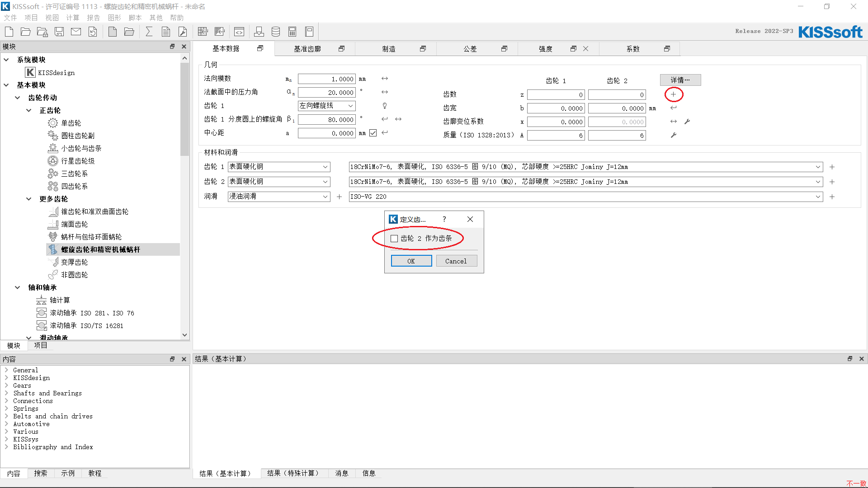Click the dialog help question mark
The image size is (868, 488).
pyautogui.click(x=444, y=219)
